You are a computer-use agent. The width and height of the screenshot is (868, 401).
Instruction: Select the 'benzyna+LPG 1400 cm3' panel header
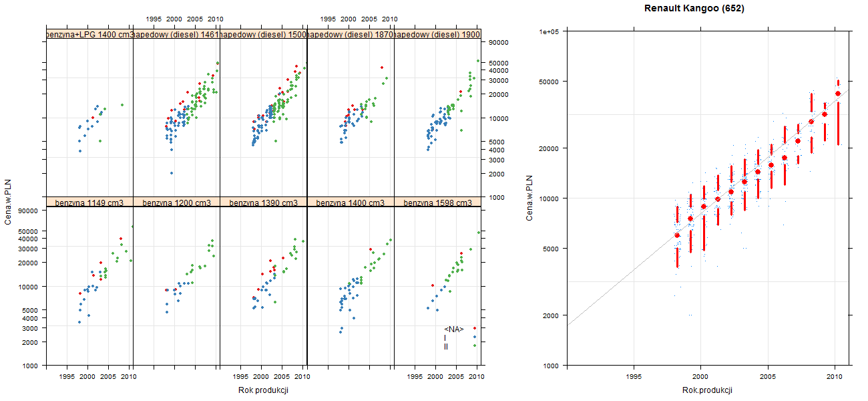(x=90, y=34)
